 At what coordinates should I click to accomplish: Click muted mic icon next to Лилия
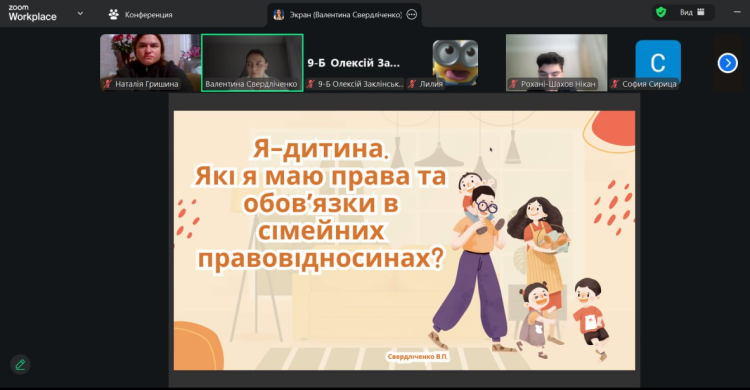click(x=412, y=84)
